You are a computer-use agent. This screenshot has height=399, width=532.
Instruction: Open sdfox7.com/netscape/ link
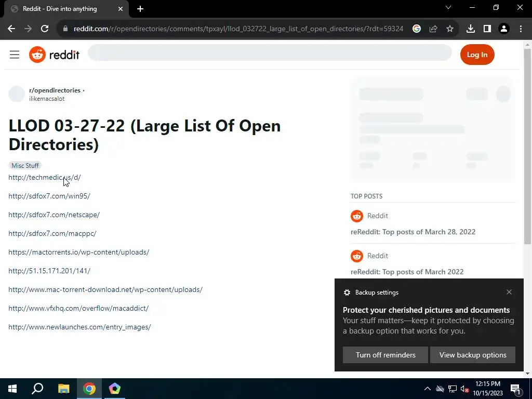point(54,215)
